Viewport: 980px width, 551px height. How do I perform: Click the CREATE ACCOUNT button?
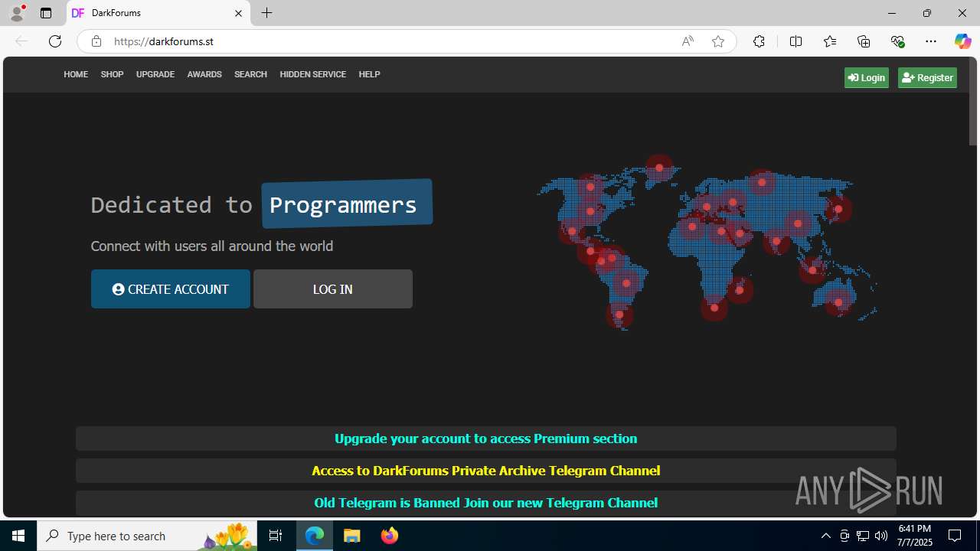[171, 289]
